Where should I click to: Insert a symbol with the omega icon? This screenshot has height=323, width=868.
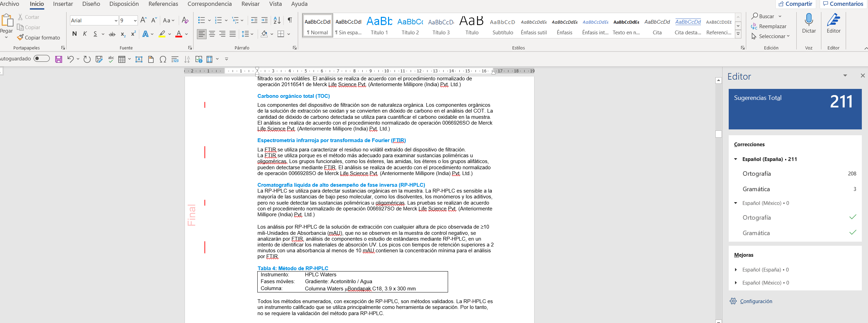(x=163, y=59)
